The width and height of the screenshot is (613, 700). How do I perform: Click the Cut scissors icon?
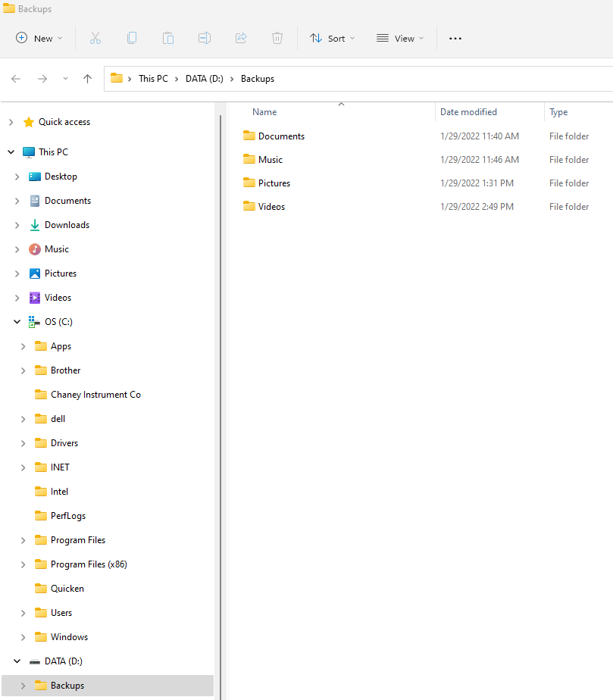(95, 39)
